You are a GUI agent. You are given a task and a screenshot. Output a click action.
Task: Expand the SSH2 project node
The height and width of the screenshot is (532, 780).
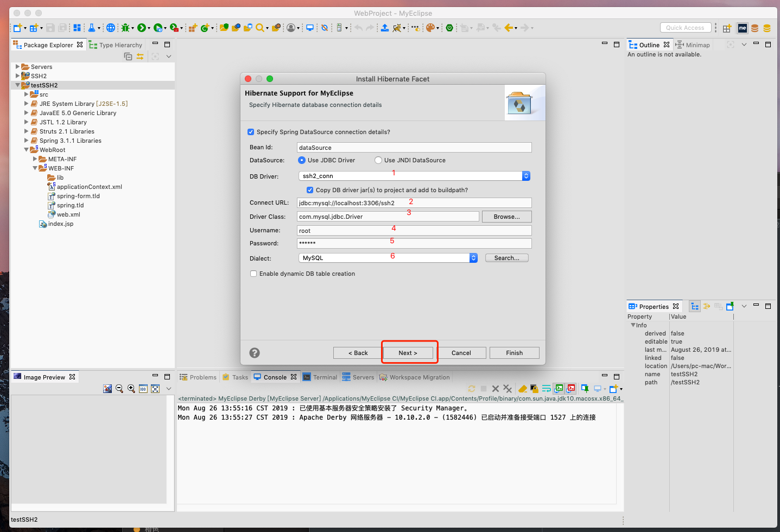[17, 76]
